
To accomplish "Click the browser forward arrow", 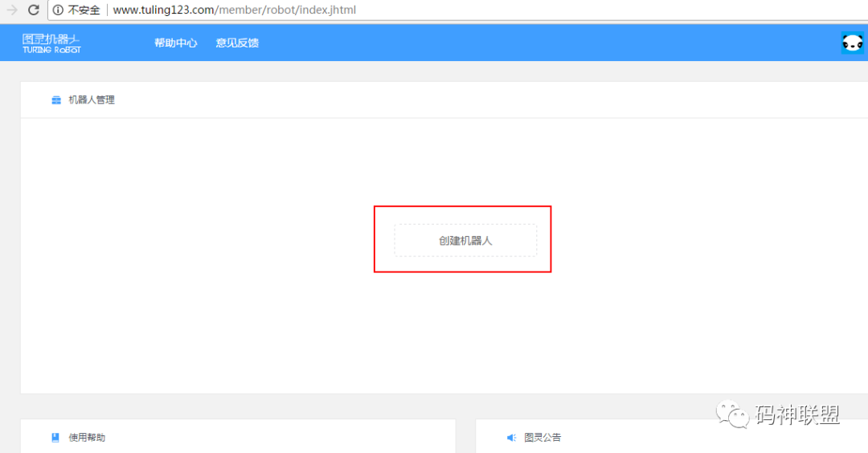I will 12,10.
